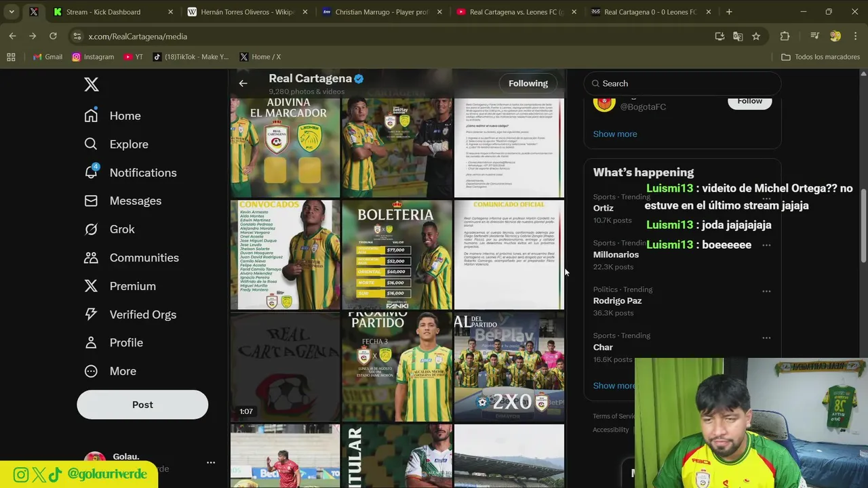
Task: Open the account options dots beside Golau
Action: pos(211,462)
